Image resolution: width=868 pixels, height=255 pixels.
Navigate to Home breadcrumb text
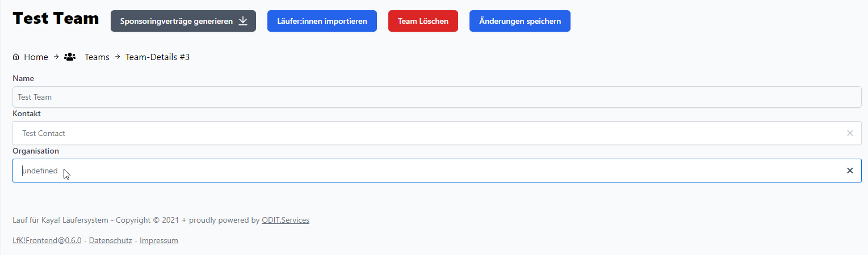pos(36,57)
